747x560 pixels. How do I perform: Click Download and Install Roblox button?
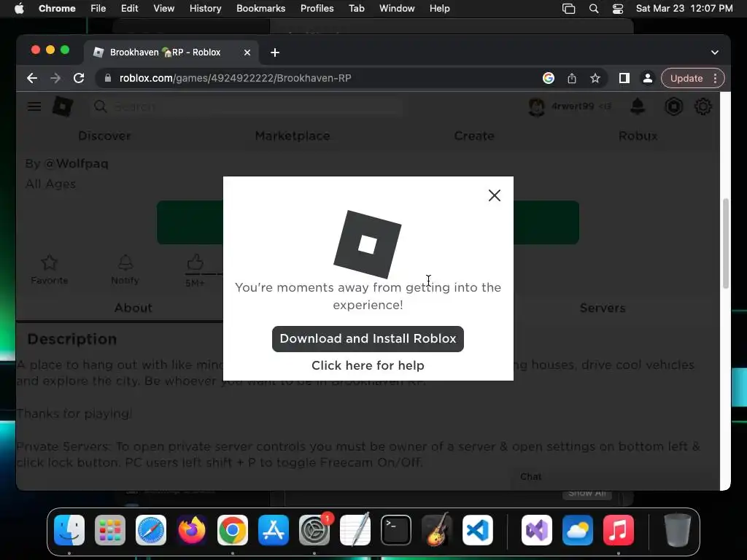368,338
